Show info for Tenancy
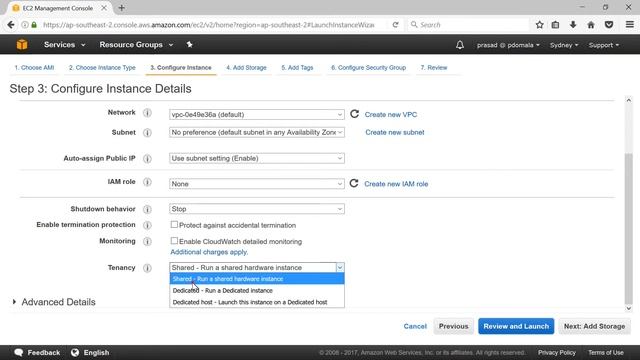Screen dimensions: 640x360 pyautogui.click(x=147, y=268)
